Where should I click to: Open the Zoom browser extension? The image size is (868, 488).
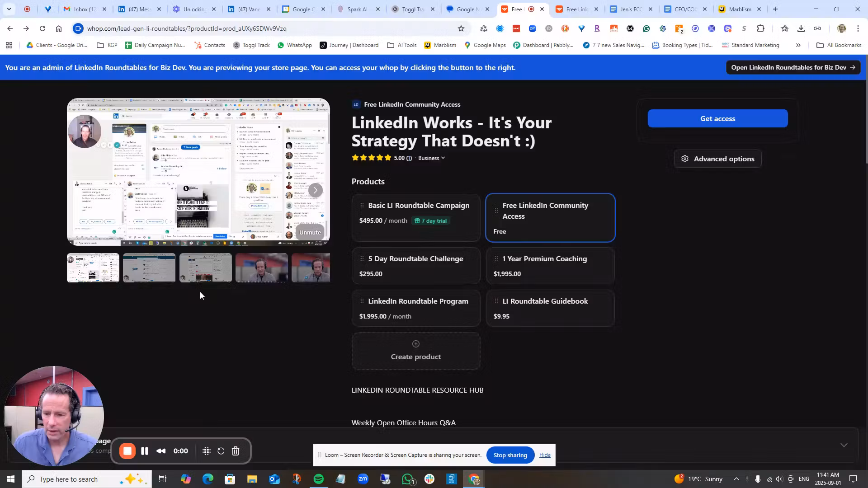pos(533,28)
